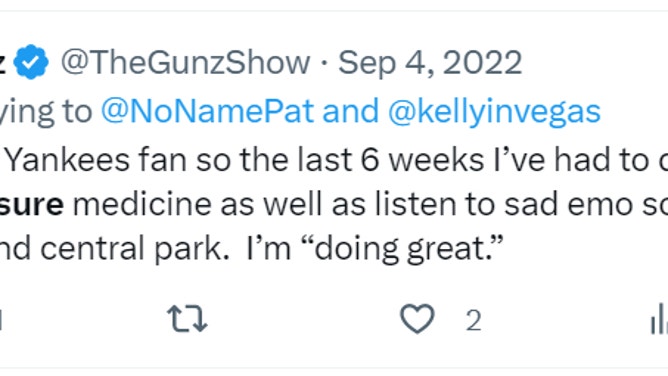Click the word "medicine" in the tweet

(142, 204)
